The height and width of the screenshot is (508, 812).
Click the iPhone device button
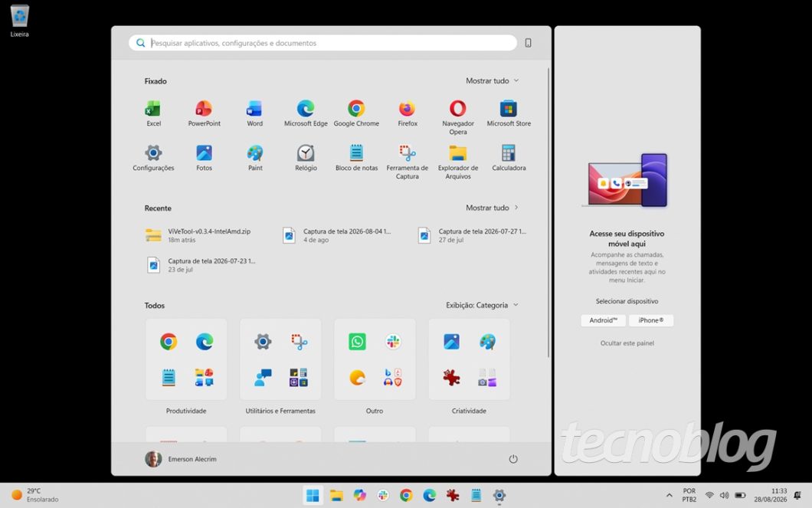coord(651,320)
